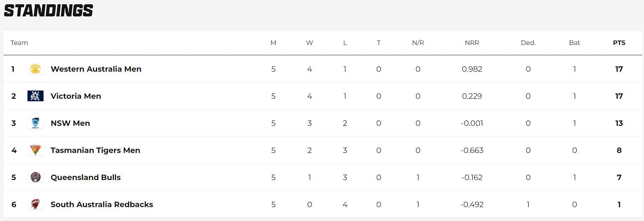Click the Ded. column header
Image resolution: width=644 pixels, height=221 pixels.
click(x=528, y=43)
